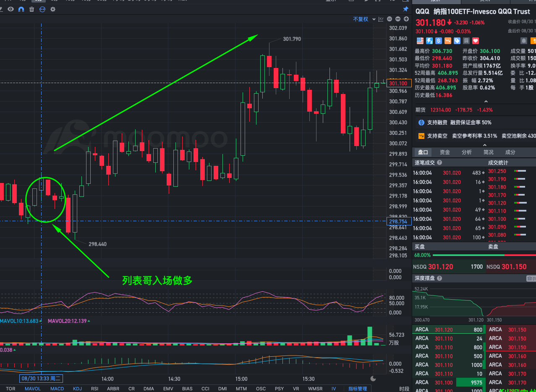Image resolution: width=536 pixels, height=392 pixels.
Task: Click the 298.440 low price label
Action: pyautogui.click(x=97, y=244)
